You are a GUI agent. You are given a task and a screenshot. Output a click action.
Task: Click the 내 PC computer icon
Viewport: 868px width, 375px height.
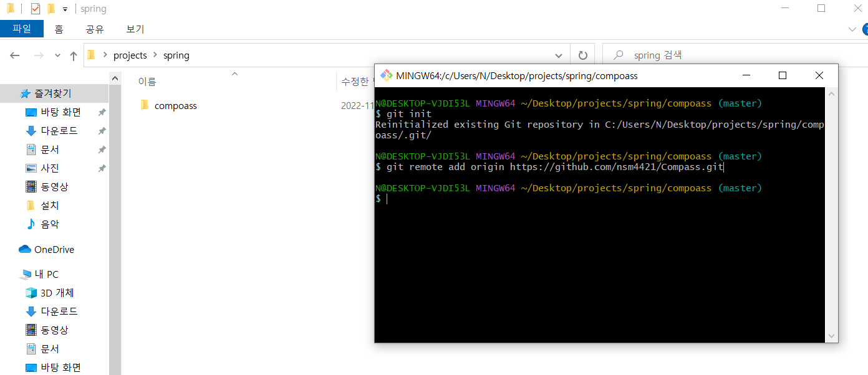[x=25, y=274]
